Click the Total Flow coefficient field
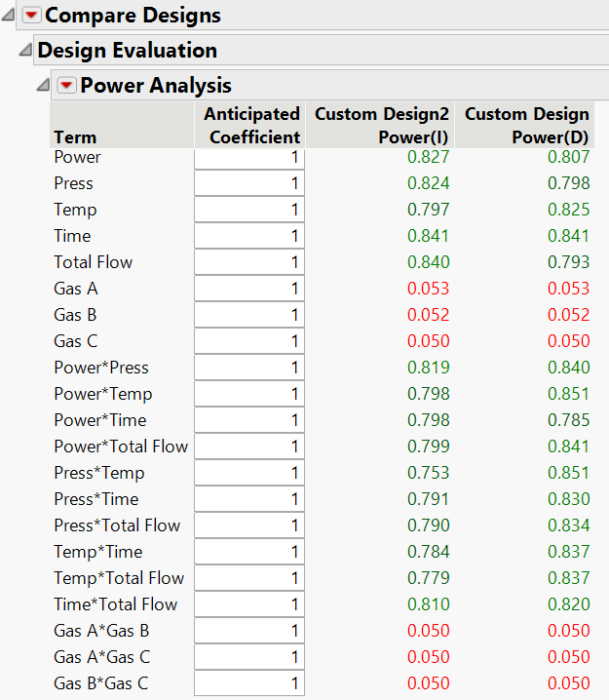This screenshot has width=609, height=700. coord(249,262)
